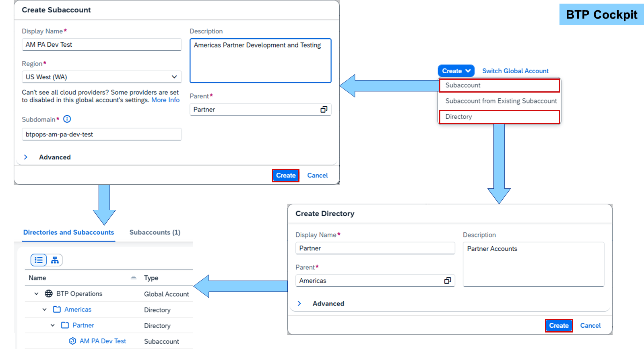Image resolution: width=644 pixels, height=349 pixels.
Task: Expand Advanced section in Create Subaccount
Action: [x=26, y=157]
